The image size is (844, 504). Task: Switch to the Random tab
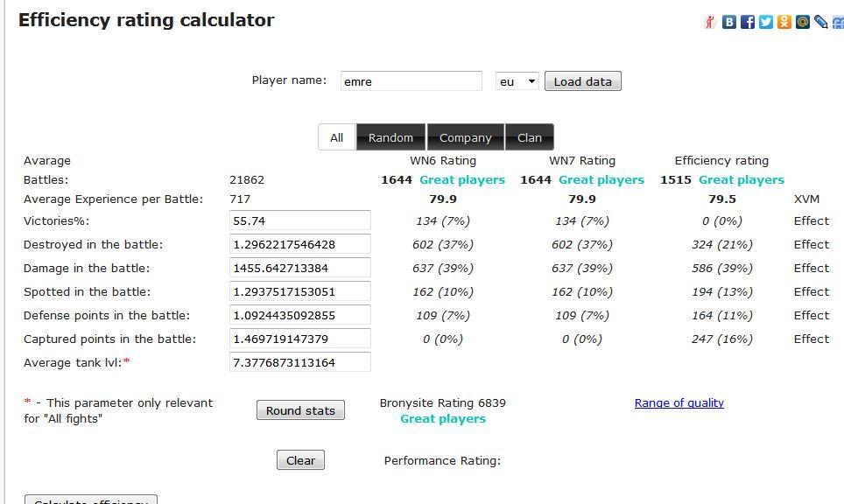click(x=390, y=137)
